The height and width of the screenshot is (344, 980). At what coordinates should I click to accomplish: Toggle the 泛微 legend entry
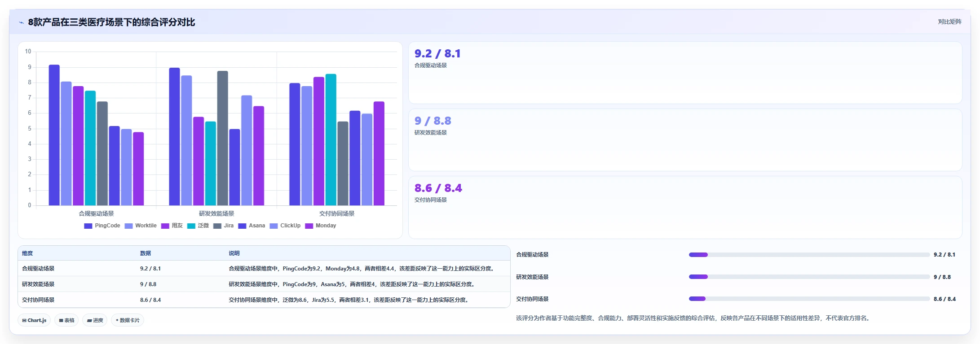click(x=198, y=226)
